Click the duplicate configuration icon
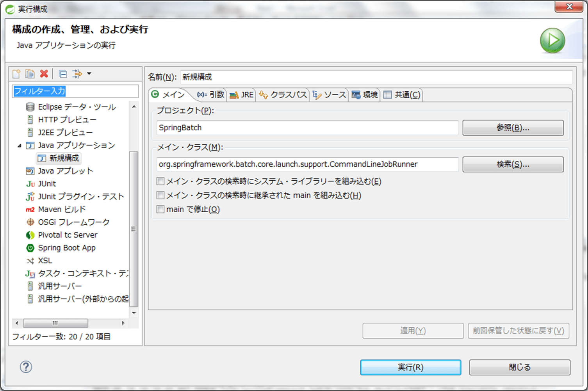 click(x=30, y=74)
